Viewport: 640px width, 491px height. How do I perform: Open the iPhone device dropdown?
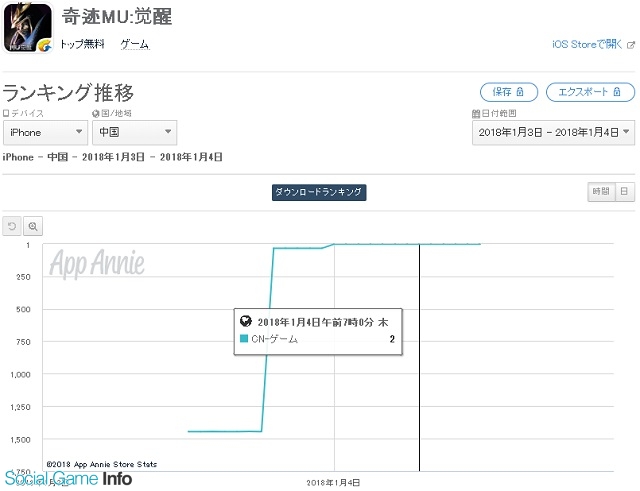pos(45,132)
